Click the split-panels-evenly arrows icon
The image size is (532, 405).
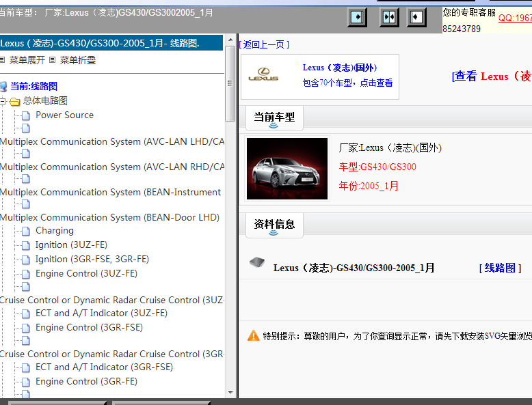[x=389, y=17]
